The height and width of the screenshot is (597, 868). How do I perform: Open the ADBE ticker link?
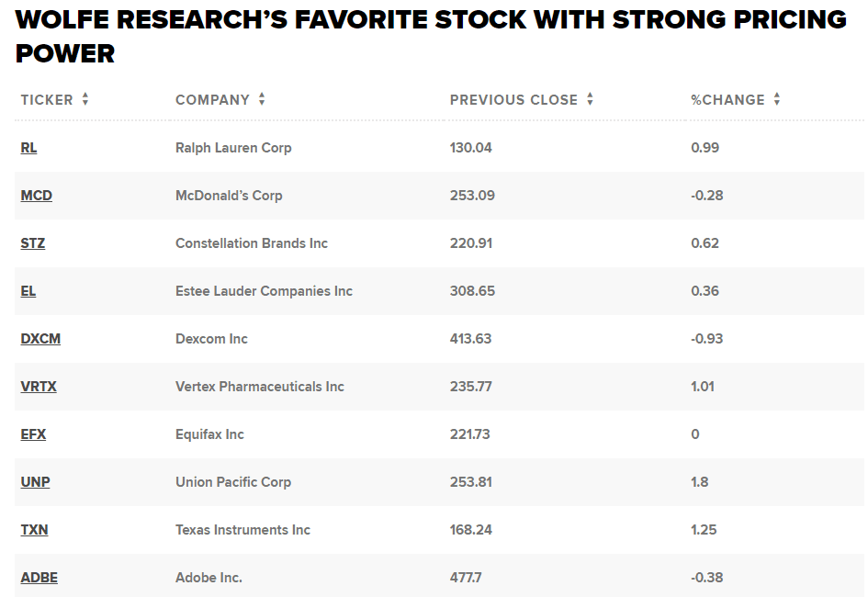click(x=39, y=578)
